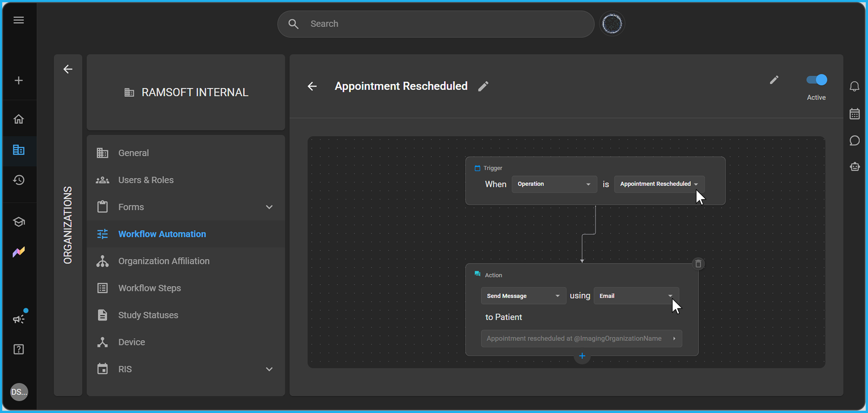Open Organization Affiliation page

click(186, 261)
